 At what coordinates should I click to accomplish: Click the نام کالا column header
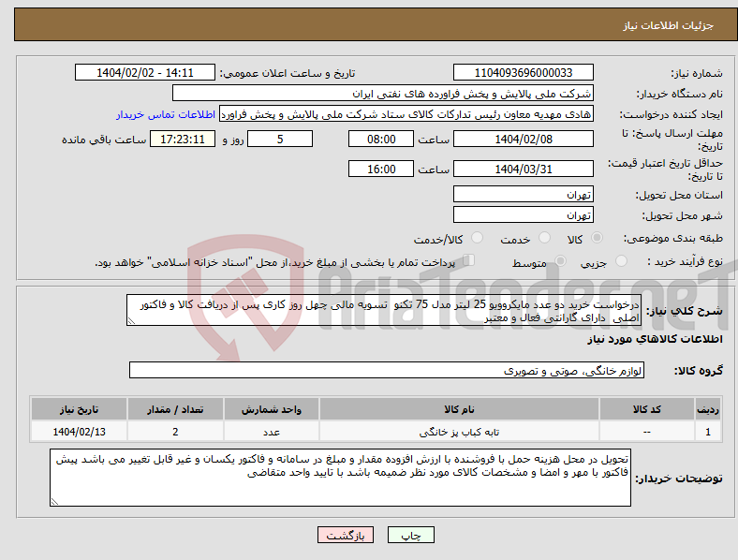[459, 409]
